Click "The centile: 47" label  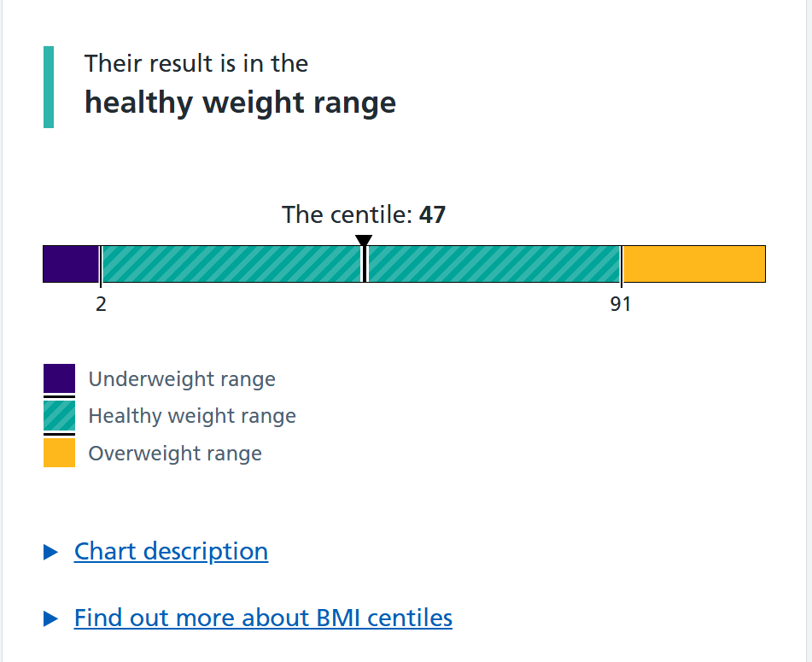(364, 214)
